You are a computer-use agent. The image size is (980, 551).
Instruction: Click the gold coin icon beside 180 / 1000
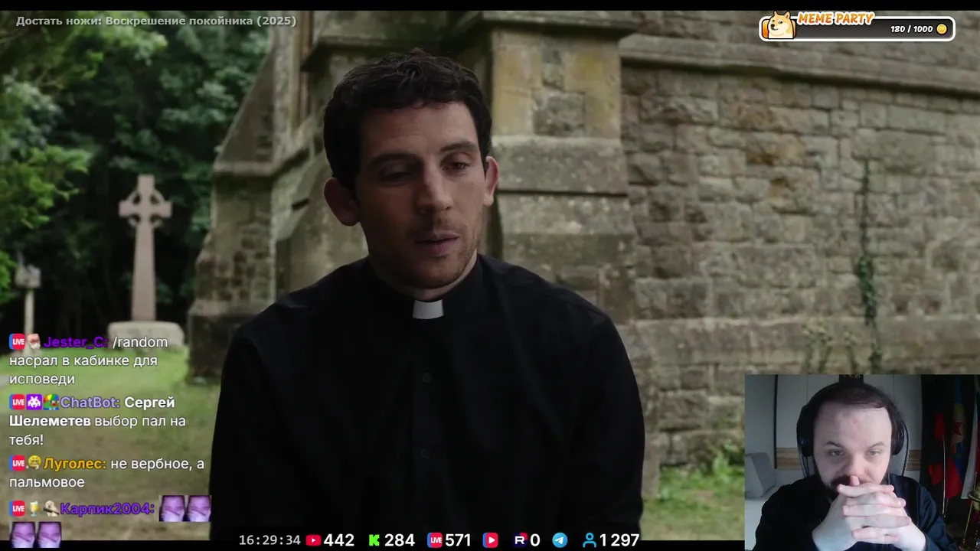click(x=942, y=29)
